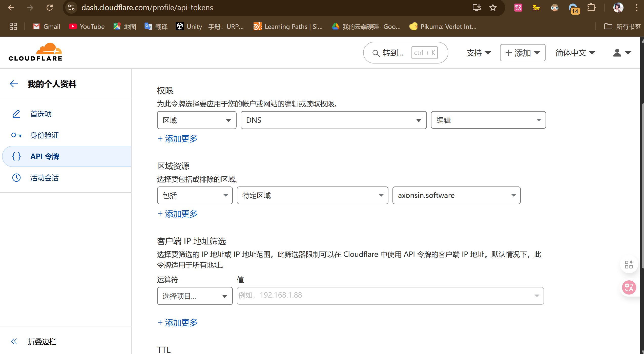Open the browser extensions puzzle icon
Screen dimensions: 644x354
click(591, 8)
